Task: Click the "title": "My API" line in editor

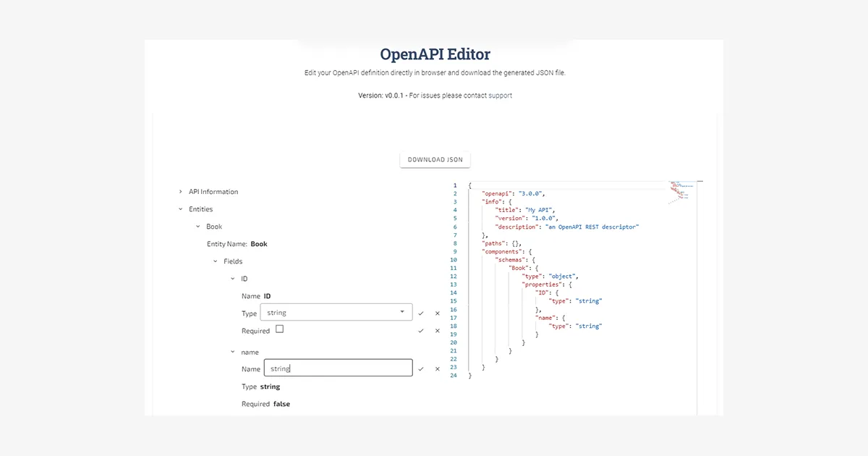Action: click(526, 210)
